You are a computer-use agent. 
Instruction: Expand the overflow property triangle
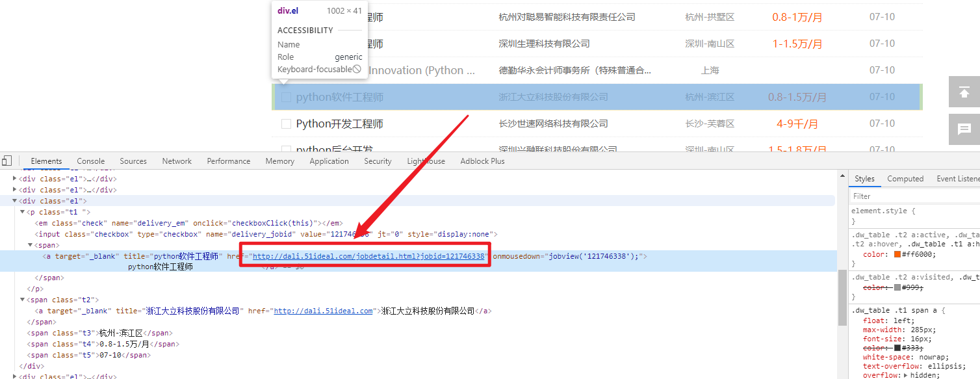coord(906,375)
